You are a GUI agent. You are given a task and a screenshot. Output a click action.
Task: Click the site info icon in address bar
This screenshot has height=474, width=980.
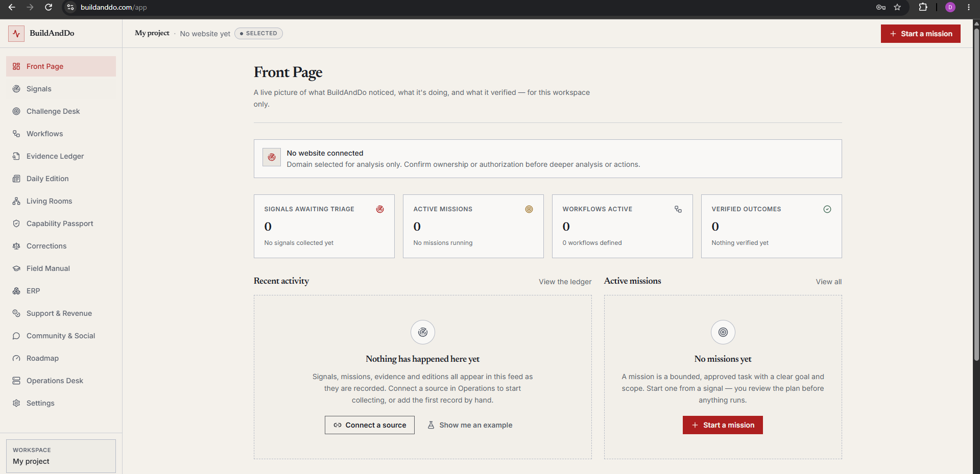(70, 7)
